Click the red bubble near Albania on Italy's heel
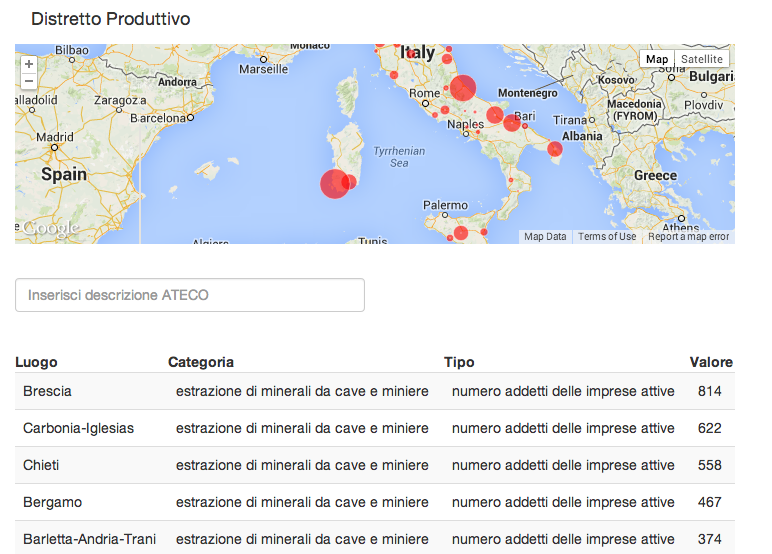This screenshot has height=554, width=772. (x=555, y=149)
